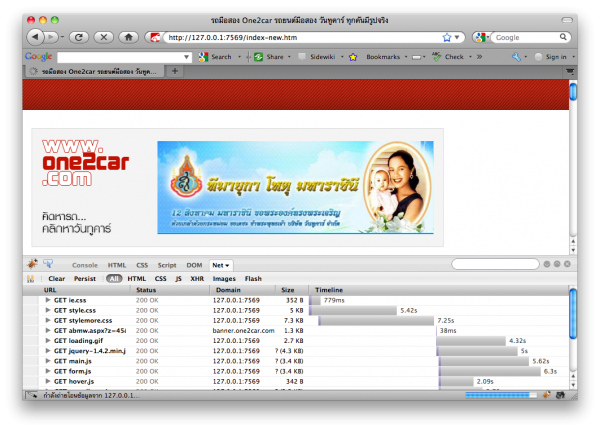The width and height of the screenshot is (600, 431).
Task: Click the page vertical scrollbar thumb
Action: 573,92
